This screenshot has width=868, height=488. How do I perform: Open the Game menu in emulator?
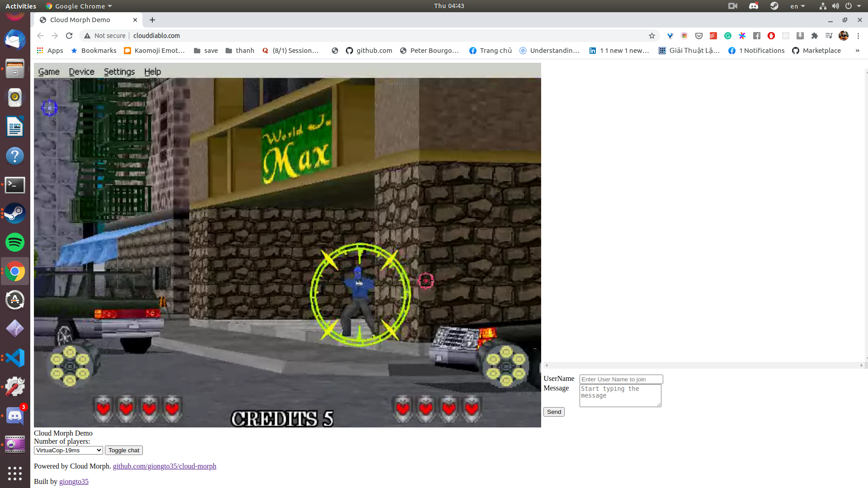[x=49, y=71]
